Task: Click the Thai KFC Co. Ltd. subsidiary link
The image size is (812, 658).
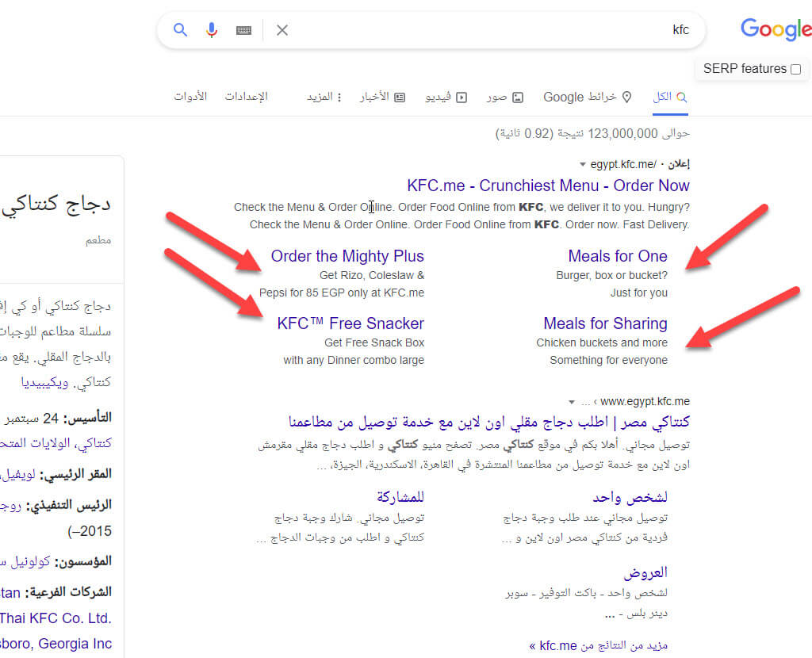Action: (x=56, y=618)
